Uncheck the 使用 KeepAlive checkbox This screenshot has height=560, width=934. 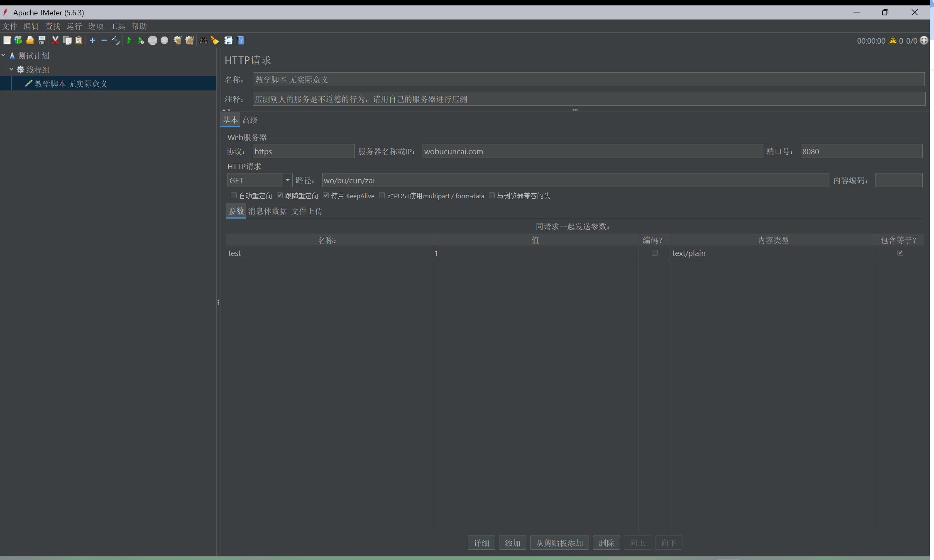pos(326,195)
